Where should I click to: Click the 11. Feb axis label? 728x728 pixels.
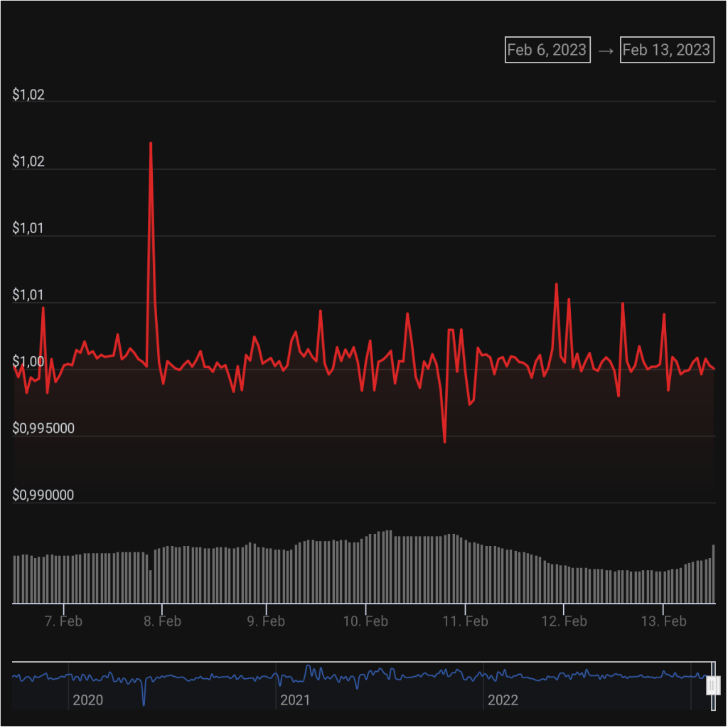(x=465, y=621)
